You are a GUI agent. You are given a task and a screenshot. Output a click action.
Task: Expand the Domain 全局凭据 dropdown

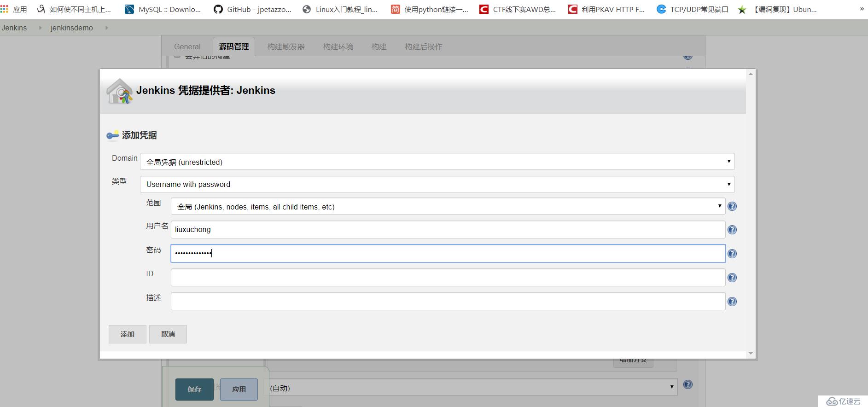pyautogui.click(x=437, y=162)
